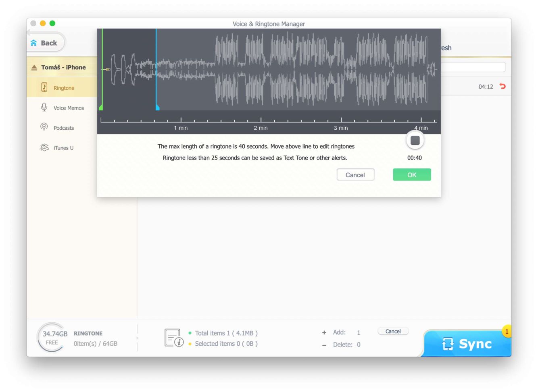The height and width of the screenshot is (392, 538).
Task: Click the blue end trim marker
Action: [157, 107]
